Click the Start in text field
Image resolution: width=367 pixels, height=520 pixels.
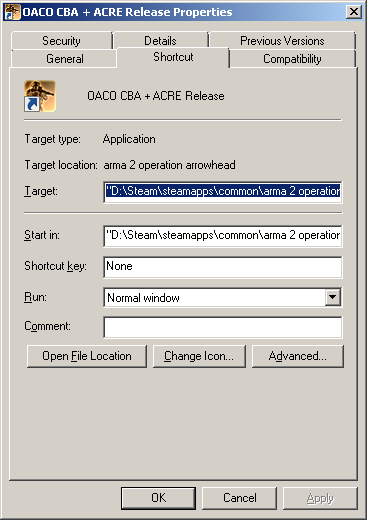click(x=223, y=236)
